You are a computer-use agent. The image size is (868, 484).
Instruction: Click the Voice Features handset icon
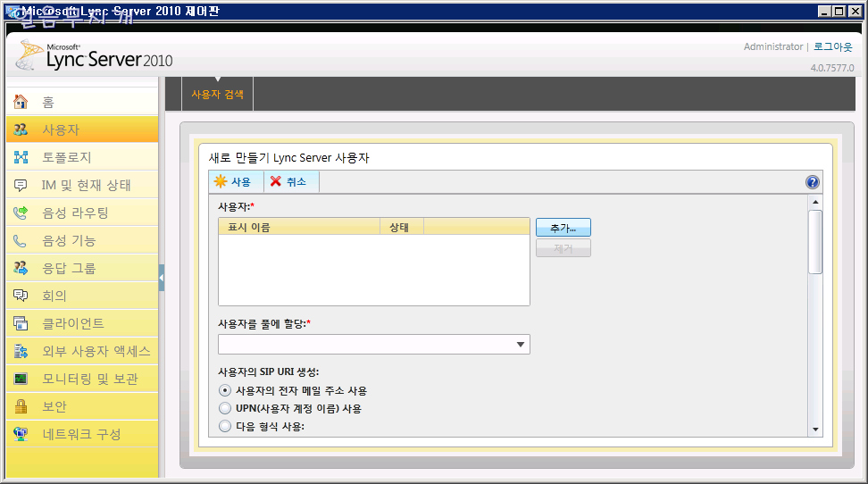[21, 240]
